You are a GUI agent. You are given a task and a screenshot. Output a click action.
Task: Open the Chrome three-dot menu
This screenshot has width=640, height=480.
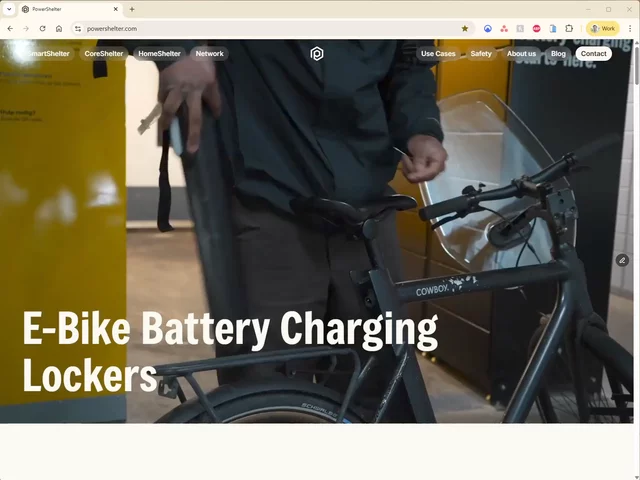(x=630, y=29)
